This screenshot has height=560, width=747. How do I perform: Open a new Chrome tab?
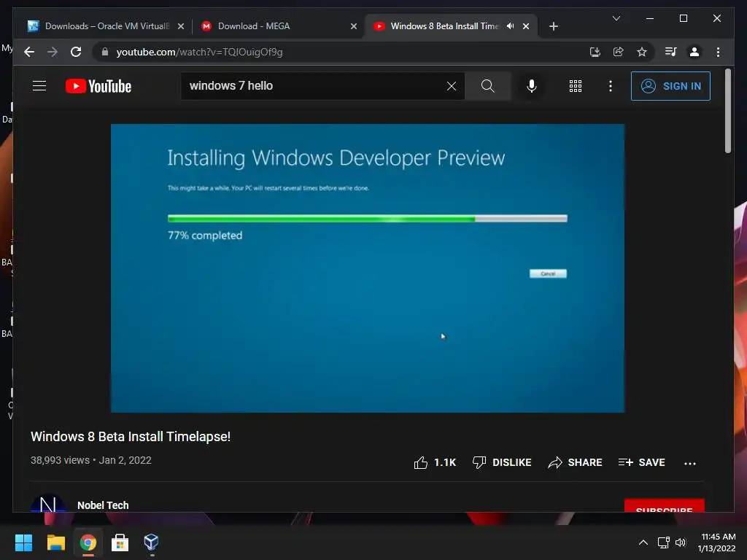pyautogui.click(x=553, y=27)
